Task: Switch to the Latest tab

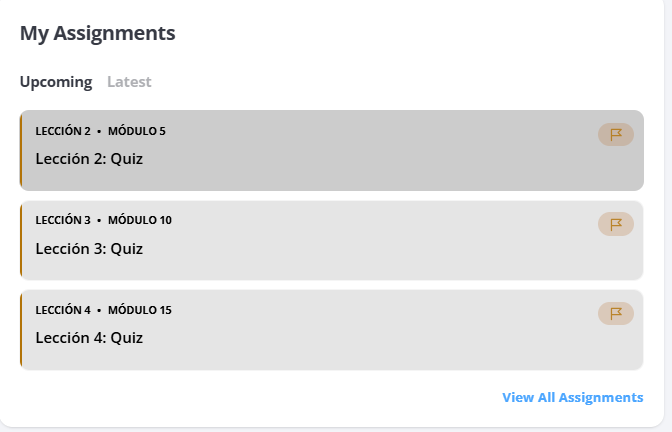Action: [129, 82]
